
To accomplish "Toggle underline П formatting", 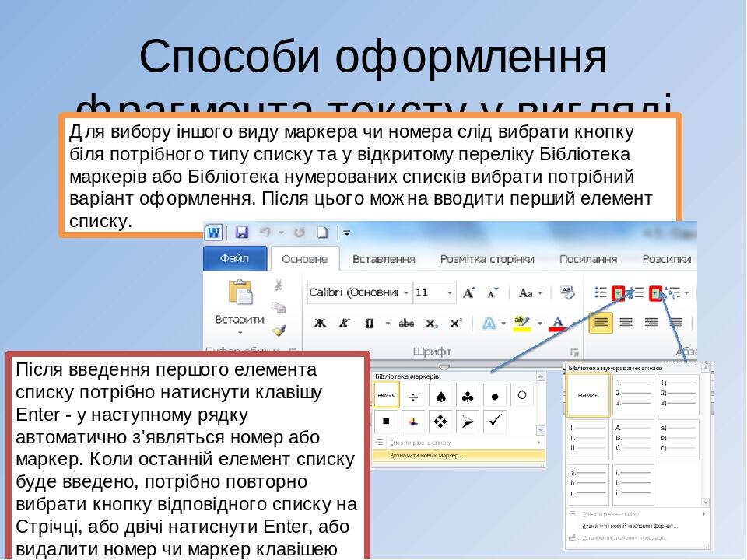I will click(369, 323).
